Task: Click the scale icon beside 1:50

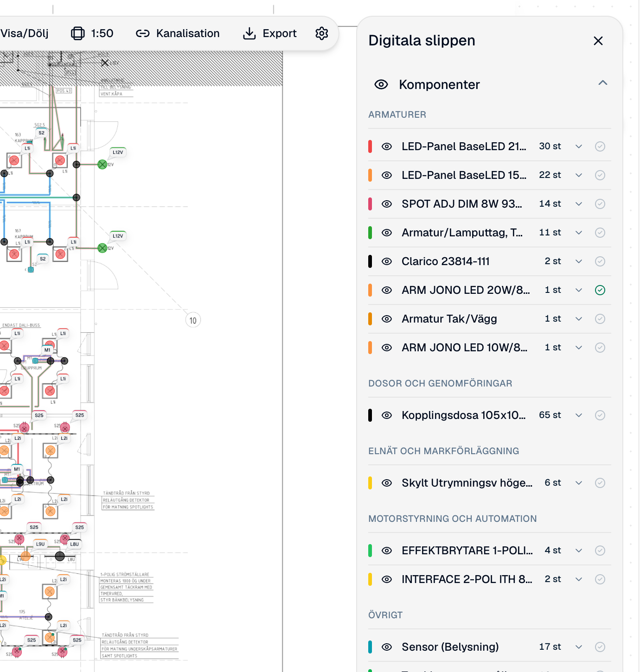Action: (x=78, y=33)
